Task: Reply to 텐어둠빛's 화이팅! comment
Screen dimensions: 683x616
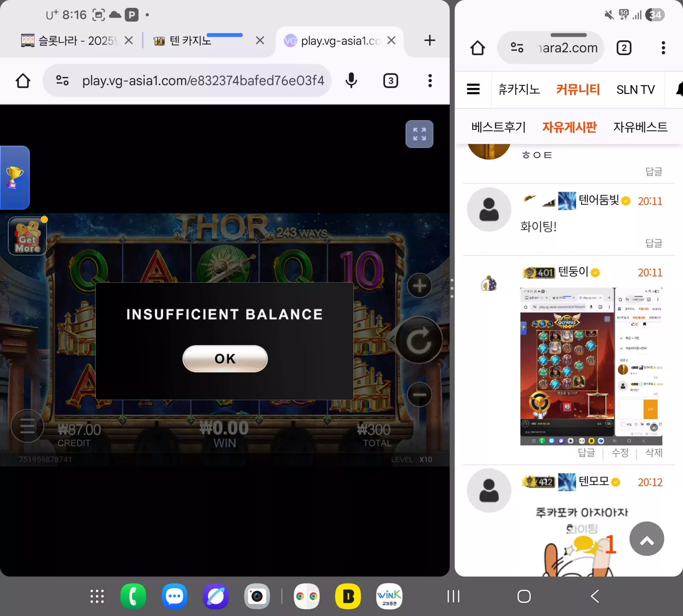Action: pyautogui.click(x=654, y=243)
